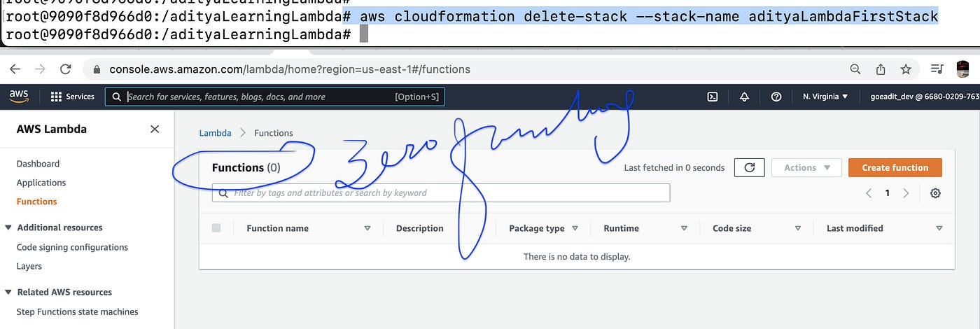The image size is (980, 329).
Task: Focus the AWS services search box
Action: click(x=274, y=97)
